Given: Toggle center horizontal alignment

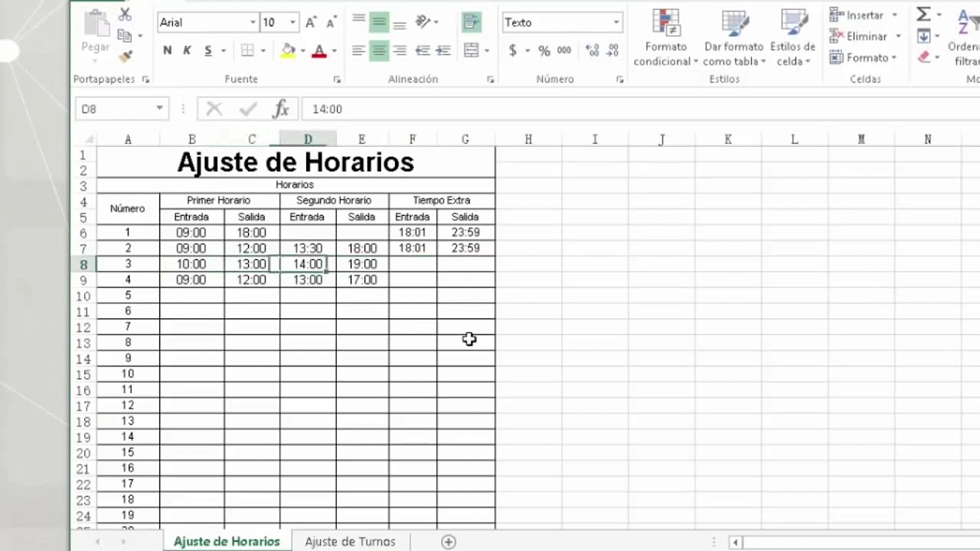Looking at the screenshot, I should coord(378,51).
